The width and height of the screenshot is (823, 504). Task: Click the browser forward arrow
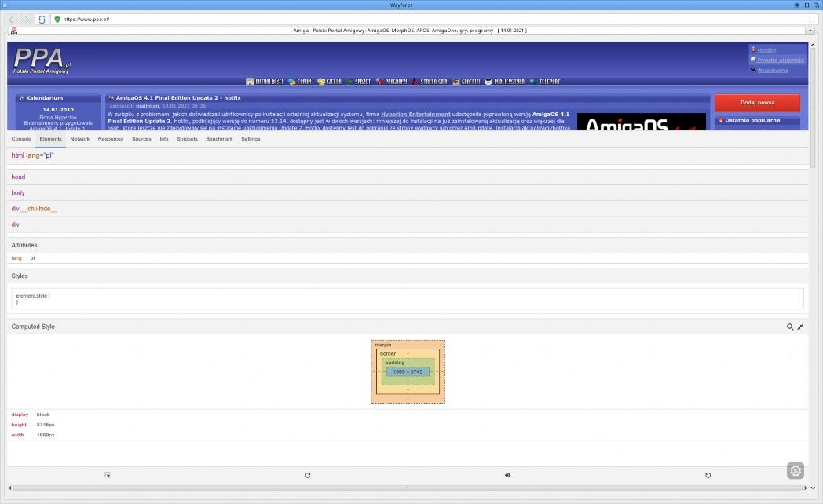(27, 19)
